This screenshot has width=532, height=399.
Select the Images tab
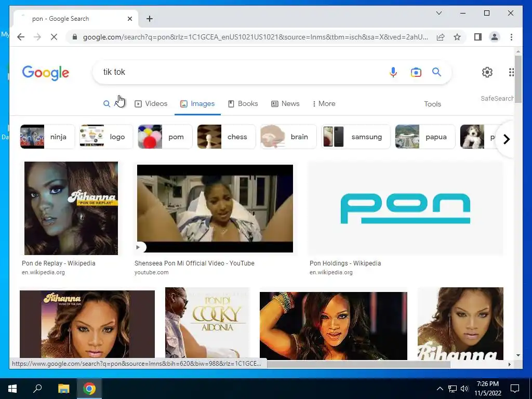pyautogui.click(x=197, y=104)
